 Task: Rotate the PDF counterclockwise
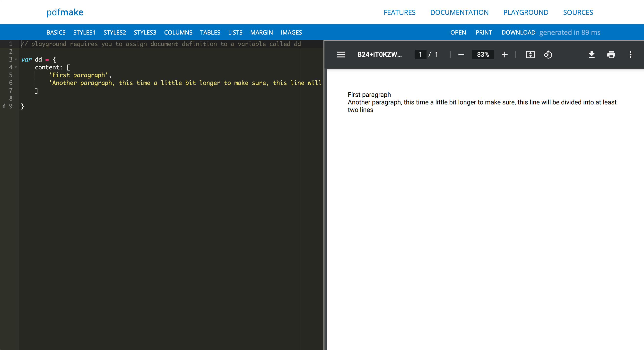[x=548, y=55]
